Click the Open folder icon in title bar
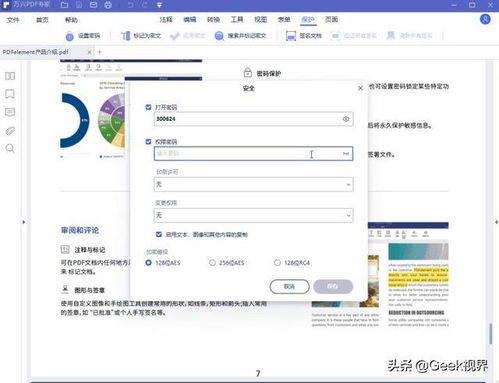This screenshot has width=499, height=383. coord(64,5)
